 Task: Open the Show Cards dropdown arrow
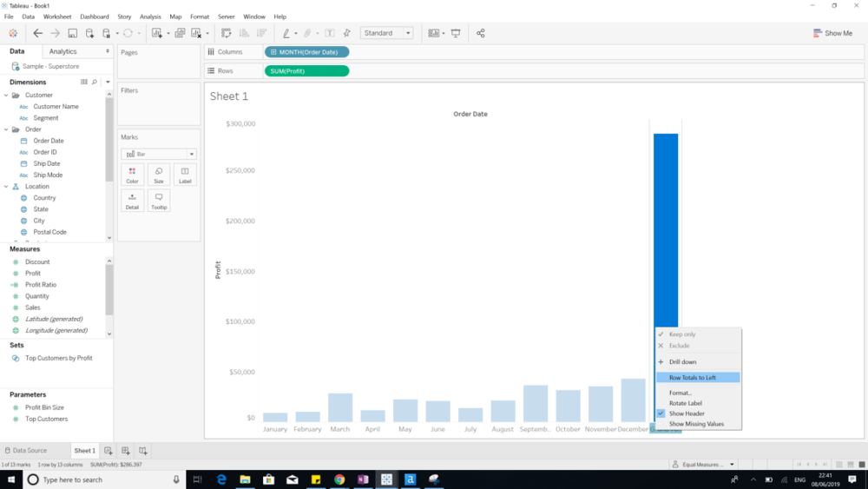coord(444,33)
